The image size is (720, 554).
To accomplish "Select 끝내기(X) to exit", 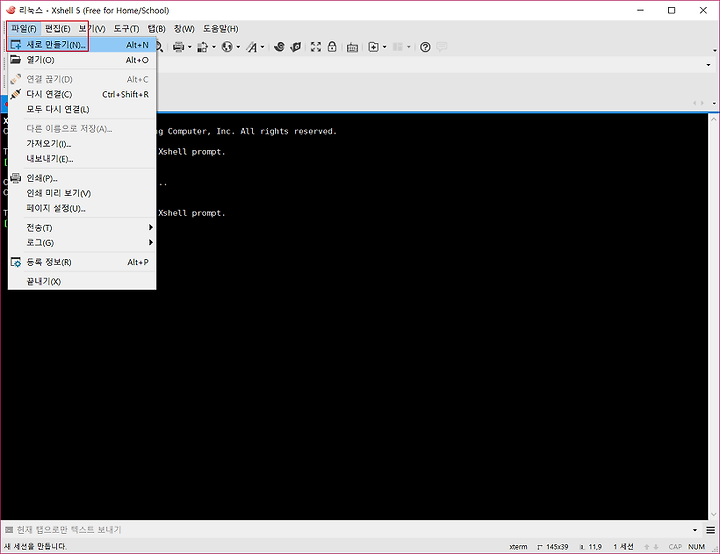I will 82,282.
